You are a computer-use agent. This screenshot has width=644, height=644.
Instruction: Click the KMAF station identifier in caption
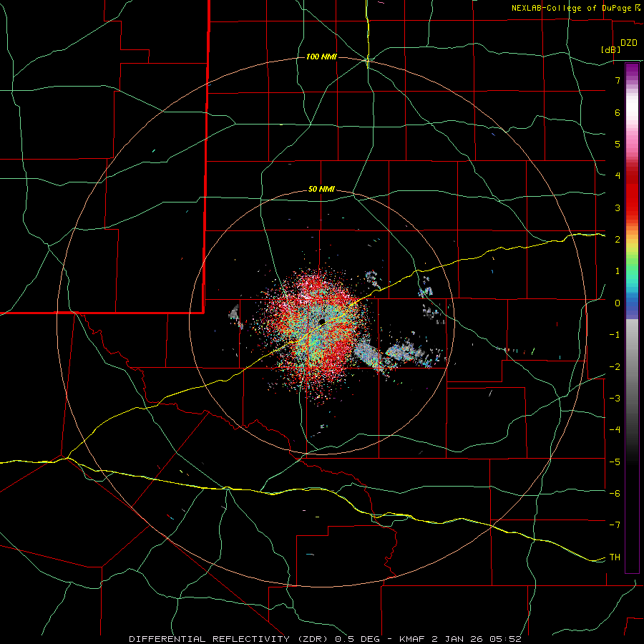[411, 639]
